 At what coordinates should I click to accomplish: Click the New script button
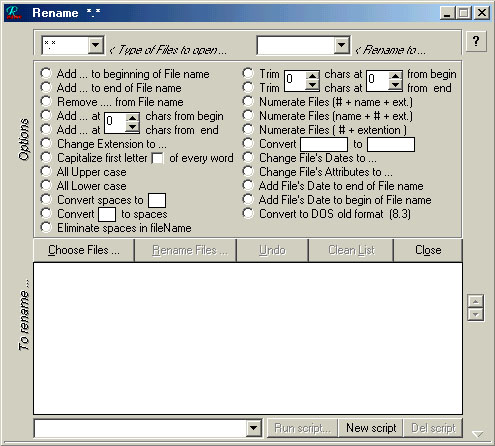pos(371,428)
